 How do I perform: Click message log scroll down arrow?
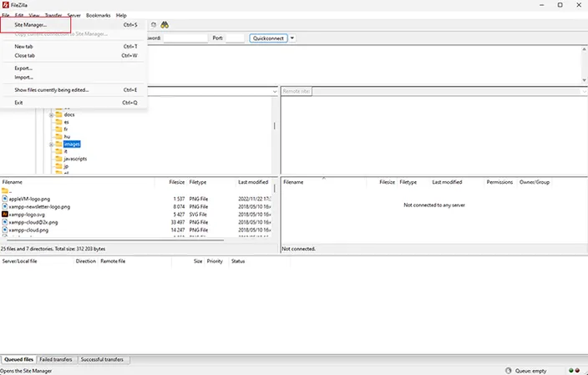585,80
